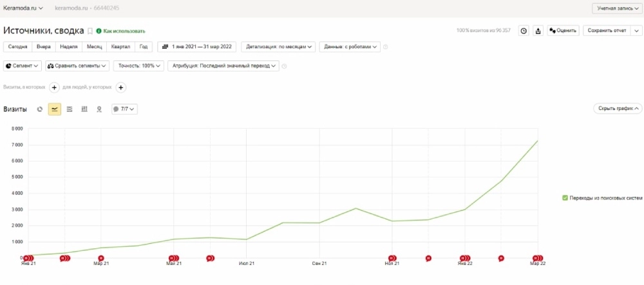Click the red annotation marker above Мар 21

pyautogui.click(x=101, y=259)
